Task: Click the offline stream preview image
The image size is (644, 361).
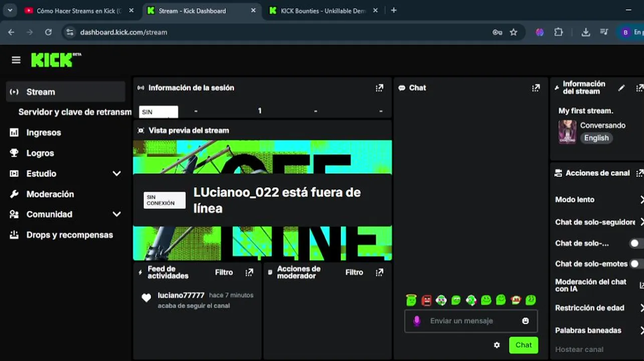Action: [262, 201]
